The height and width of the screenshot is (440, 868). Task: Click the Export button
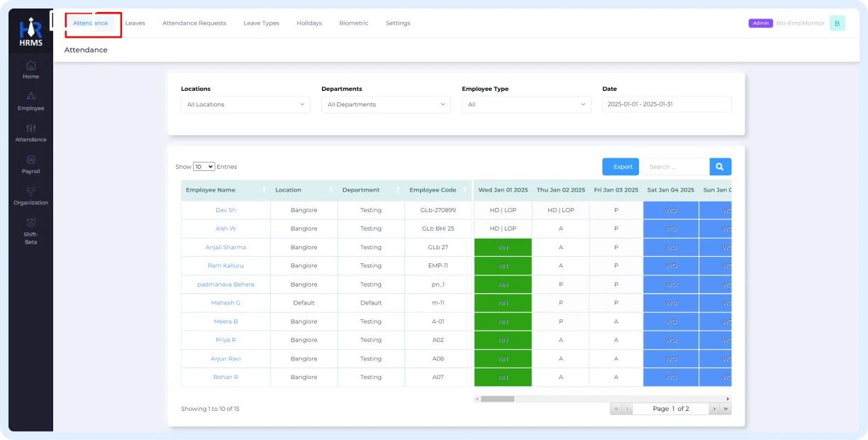(x=621, y=167)
